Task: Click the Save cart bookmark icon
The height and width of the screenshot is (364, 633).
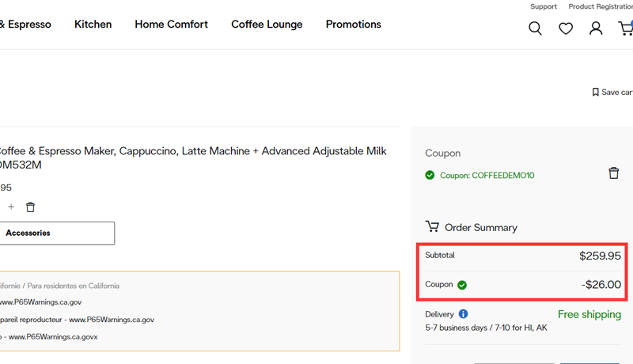Action: [x=596, y=93]
